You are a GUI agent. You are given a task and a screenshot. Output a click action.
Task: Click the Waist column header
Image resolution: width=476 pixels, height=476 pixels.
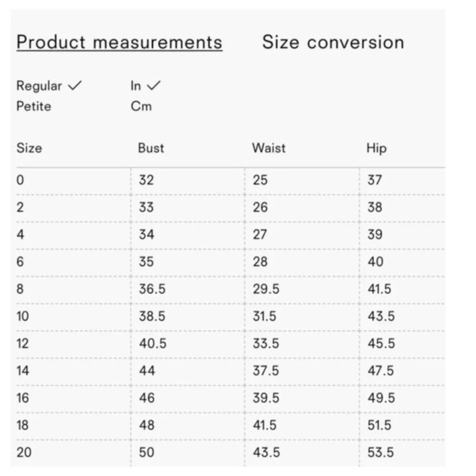pyautogui.click(x=268, y=148)
